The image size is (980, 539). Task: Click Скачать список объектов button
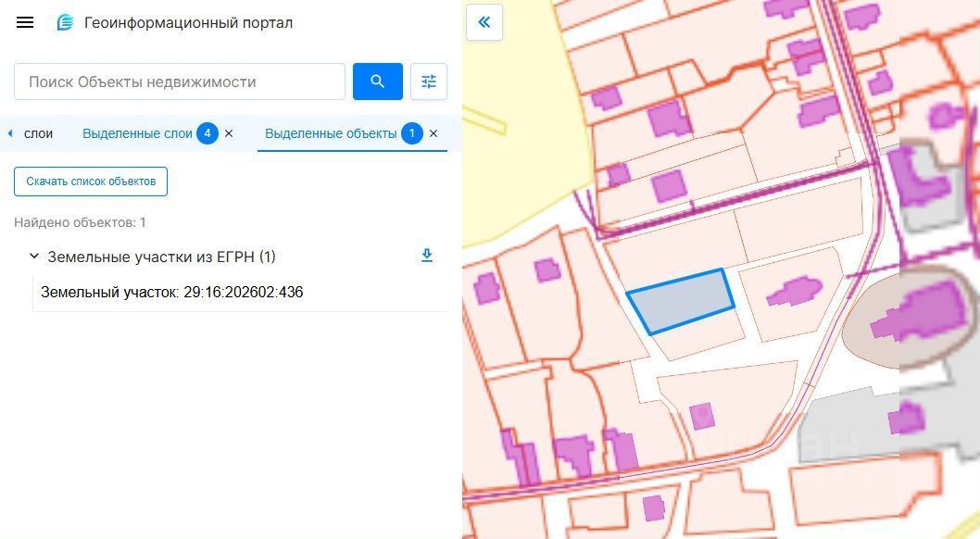(91, 182)
